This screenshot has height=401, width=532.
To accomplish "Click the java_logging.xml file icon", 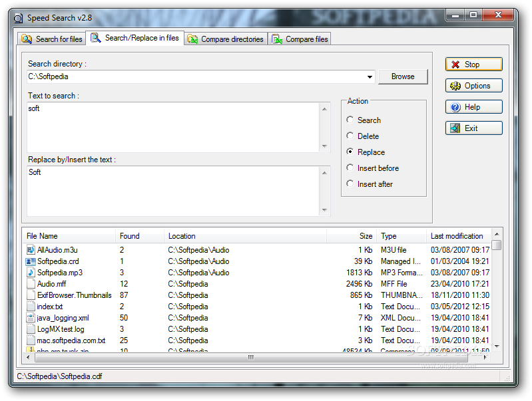I will 31,318.
